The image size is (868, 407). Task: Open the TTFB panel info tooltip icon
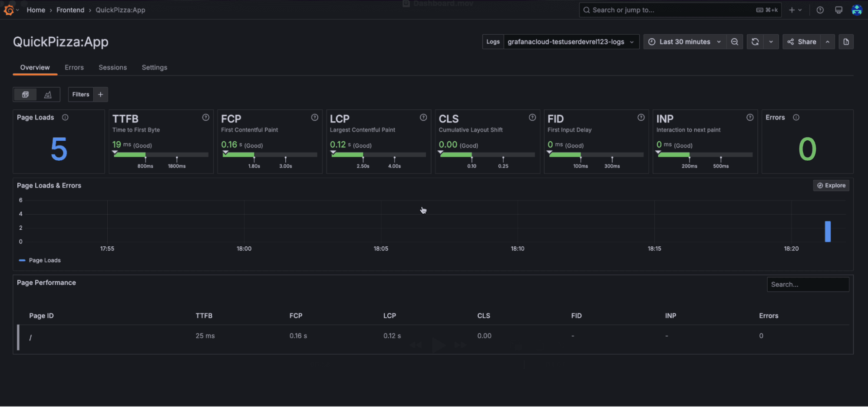(205, 117)
